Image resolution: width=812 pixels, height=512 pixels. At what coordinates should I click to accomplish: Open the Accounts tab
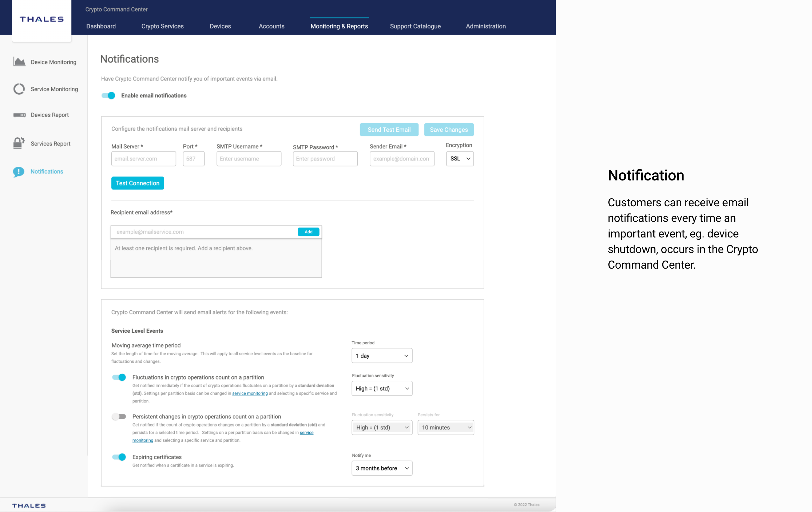[272, 26]
